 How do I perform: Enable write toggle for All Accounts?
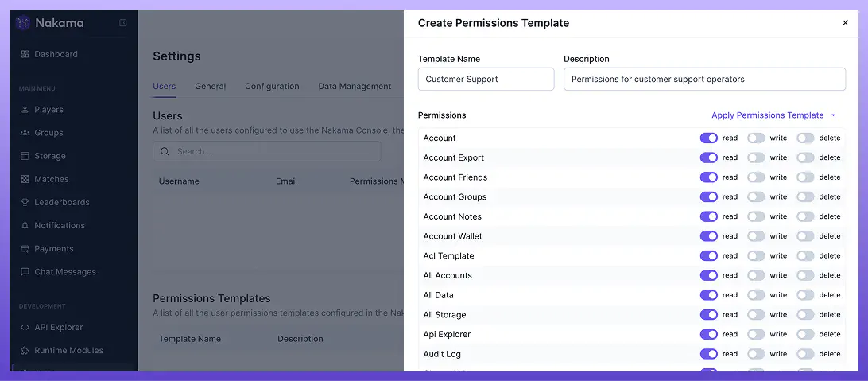point(756,276)
